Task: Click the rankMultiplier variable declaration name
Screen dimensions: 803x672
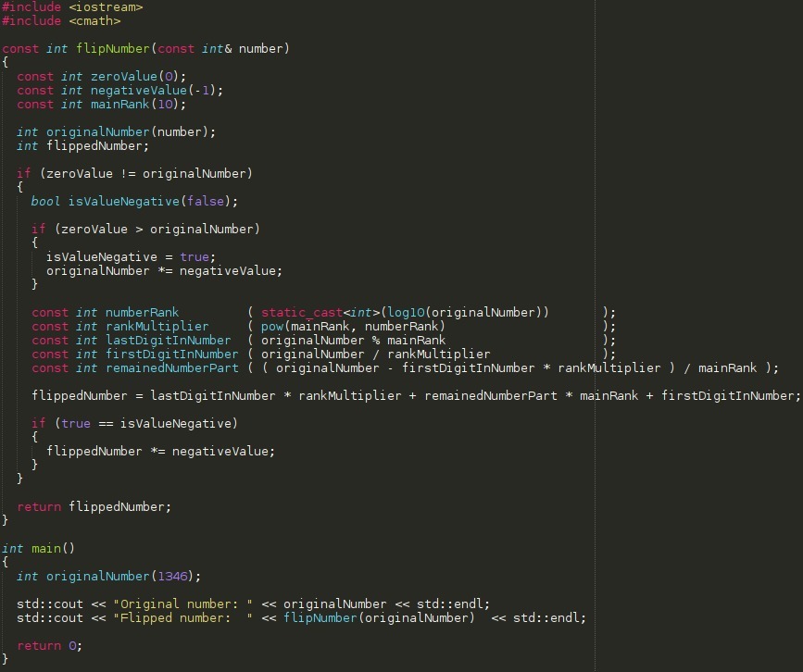Action: 157,326
